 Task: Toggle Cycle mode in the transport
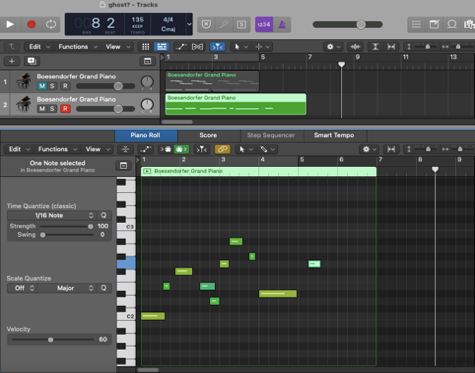pyautogui.click(x=51, y=24)
